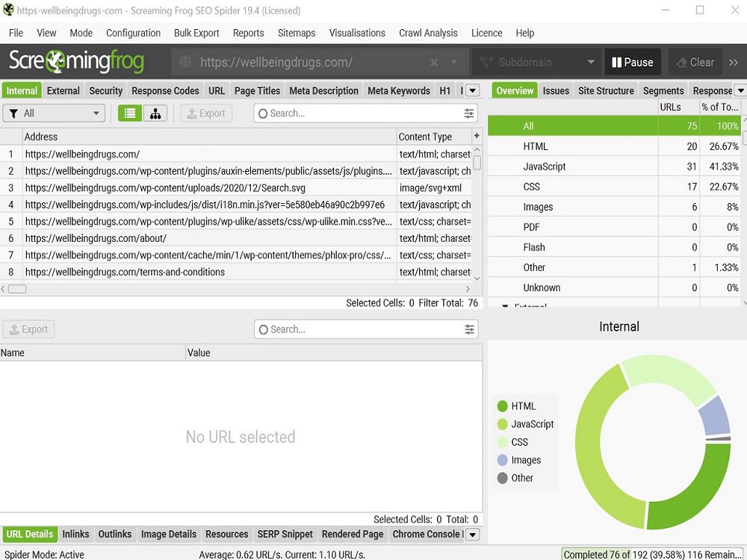Viewport: 747px width, 560px height.
Task: Switch to the Outlinks tab
Action: [x=115, y=534]
